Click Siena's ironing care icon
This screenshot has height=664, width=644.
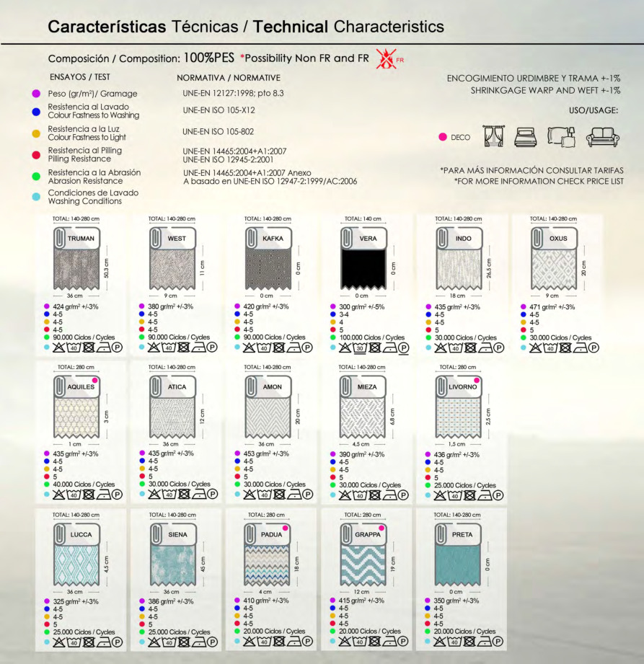coord(199,642)
